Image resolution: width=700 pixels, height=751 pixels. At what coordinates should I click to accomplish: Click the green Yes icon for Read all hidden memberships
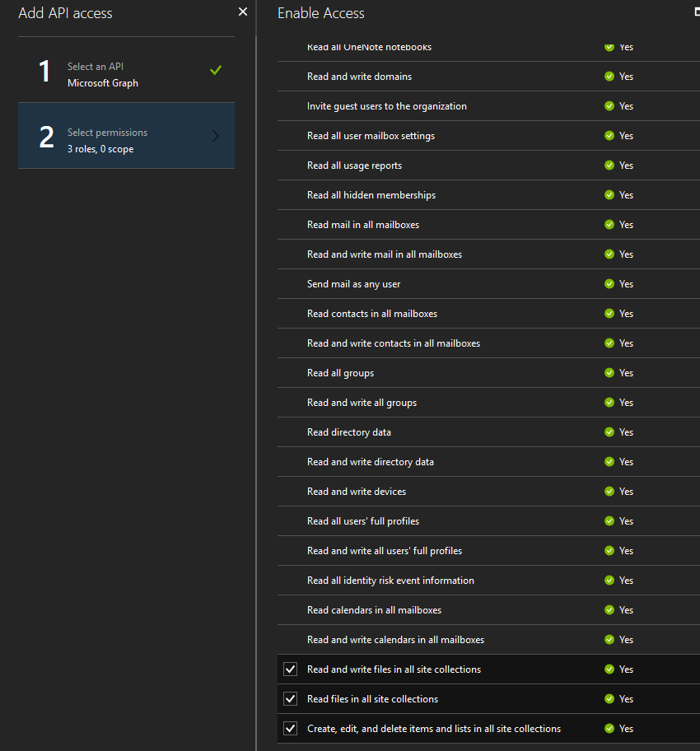pos(609,195)
